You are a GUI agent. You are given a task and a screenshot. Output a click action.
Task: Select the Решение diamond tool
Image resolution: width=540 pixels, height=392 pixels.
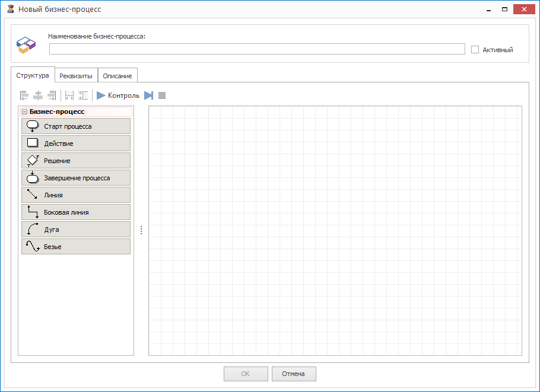click(x=76, y=160)
